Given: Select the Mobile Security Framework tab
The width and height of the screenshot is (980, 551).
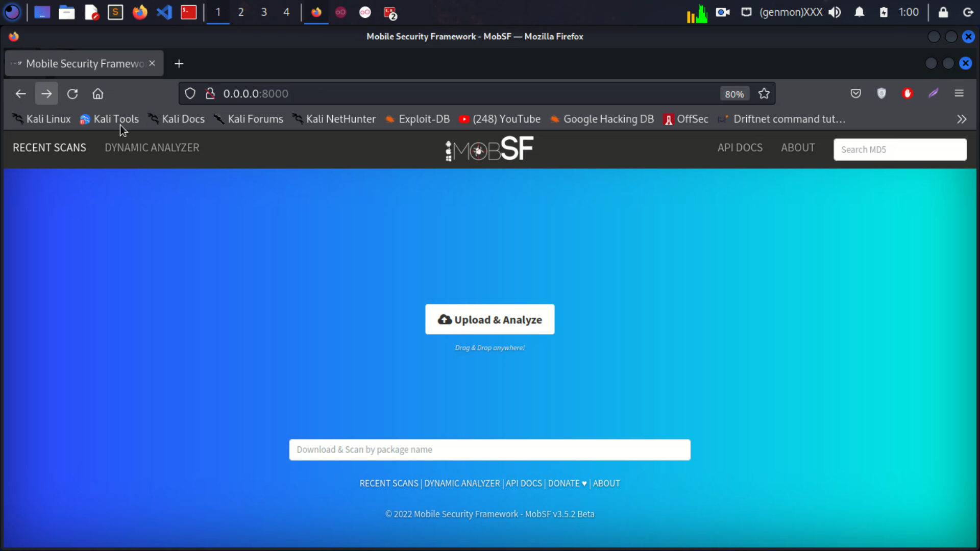Looking at the screenshot, I should pos(84,64).
